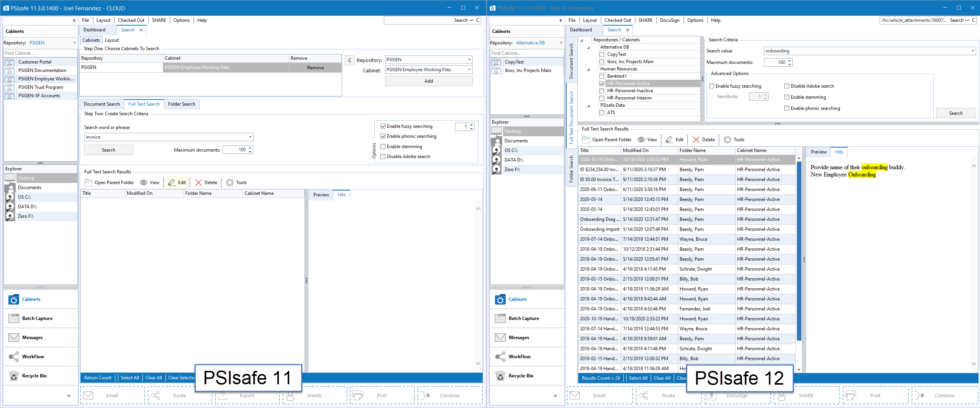Click the Add button under the Cabinet dropdown
This screenshot has width=980, height=408.
click(x=428, y=81)
